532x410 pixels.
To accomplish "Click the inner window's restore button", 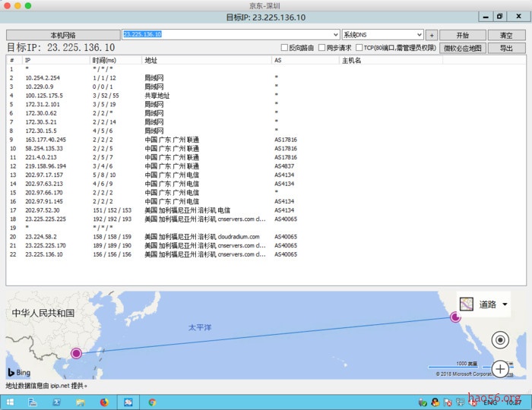I will [x=499, y=16].
